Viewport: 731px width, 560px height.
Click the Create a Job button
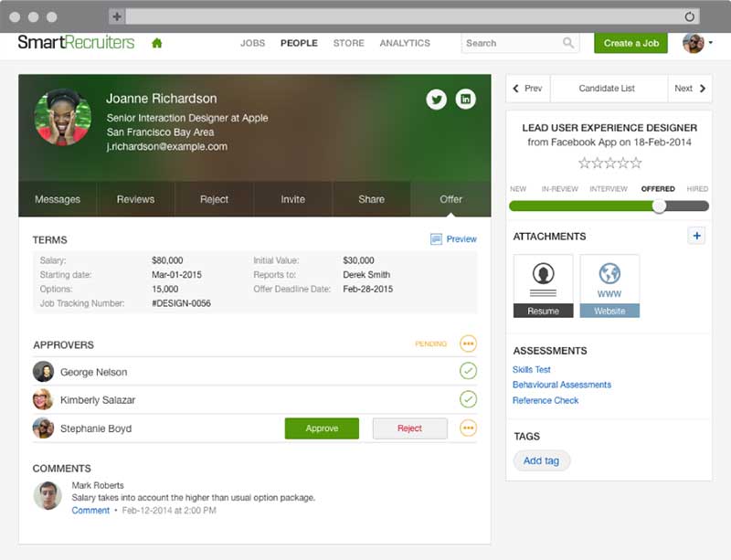[x=630, y=43]
